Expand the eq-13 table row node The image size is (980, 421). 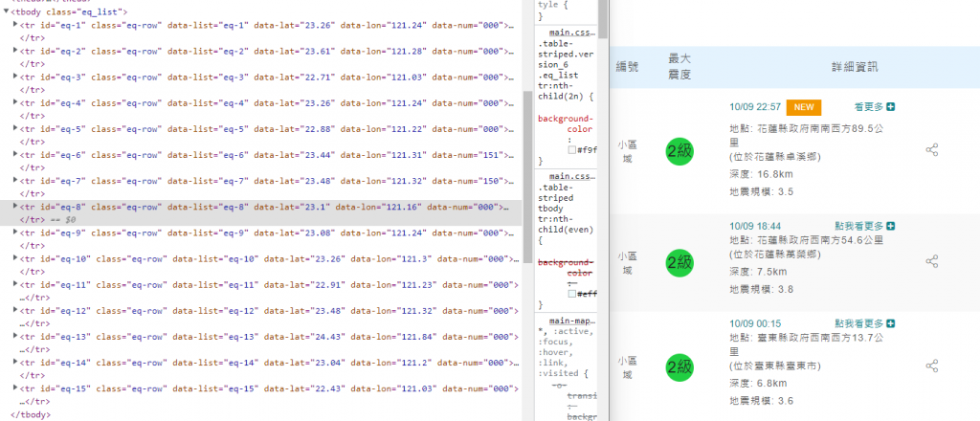15,336
